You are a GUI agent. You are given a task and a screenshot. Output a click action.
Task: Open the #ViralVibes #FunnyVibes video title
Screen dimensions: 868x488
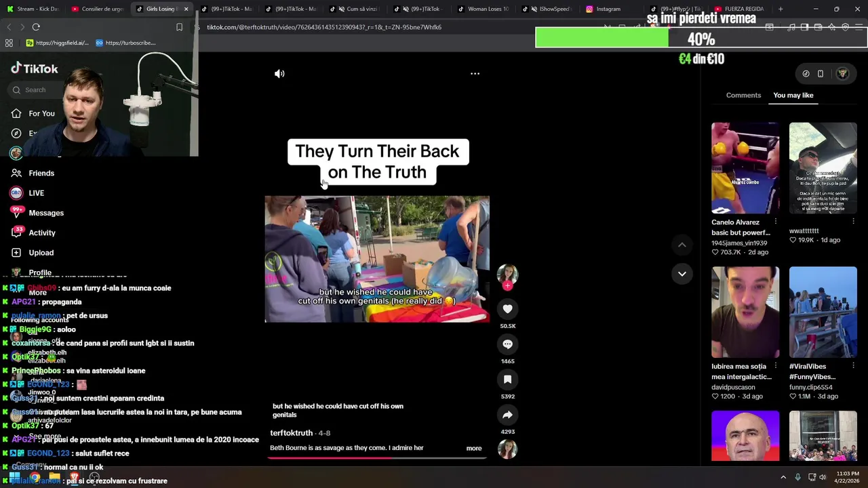pos(812,371)
